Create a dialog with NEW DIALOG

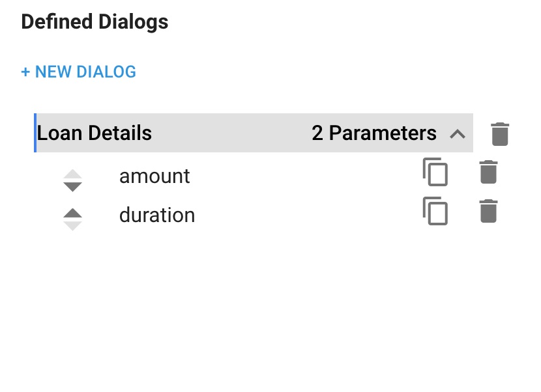coord(79,72)
